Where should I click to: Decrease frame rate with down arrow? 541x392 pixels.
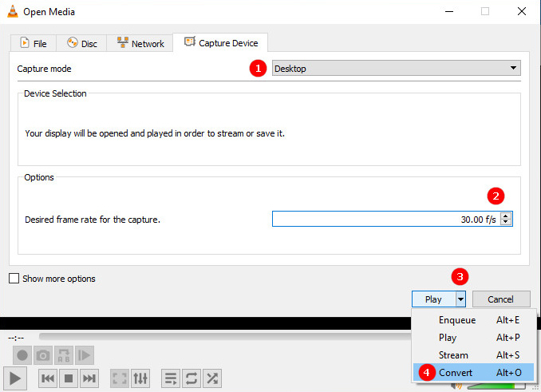coord(506,222)
